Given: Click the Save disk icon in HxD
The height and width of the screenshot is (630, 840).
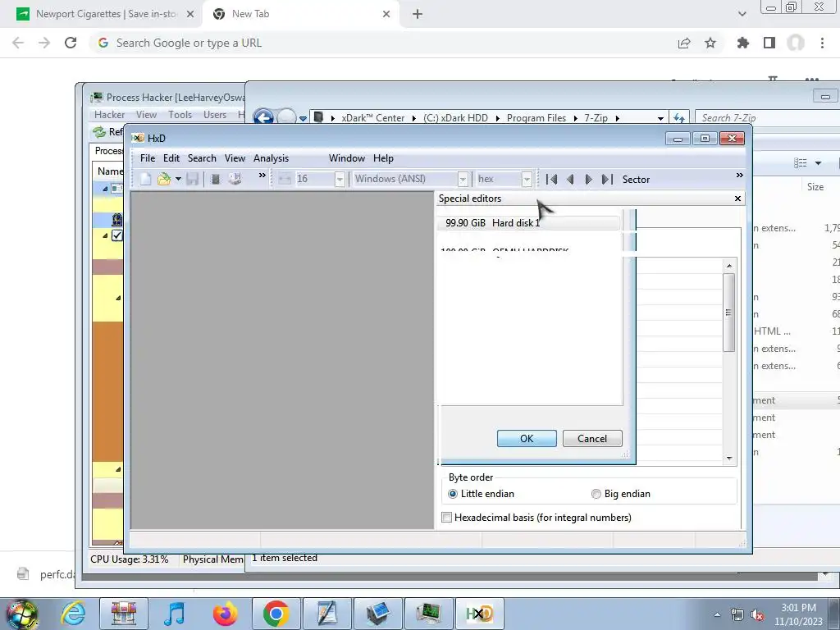Looking at the screenshot, I should (x=192, y=179).
